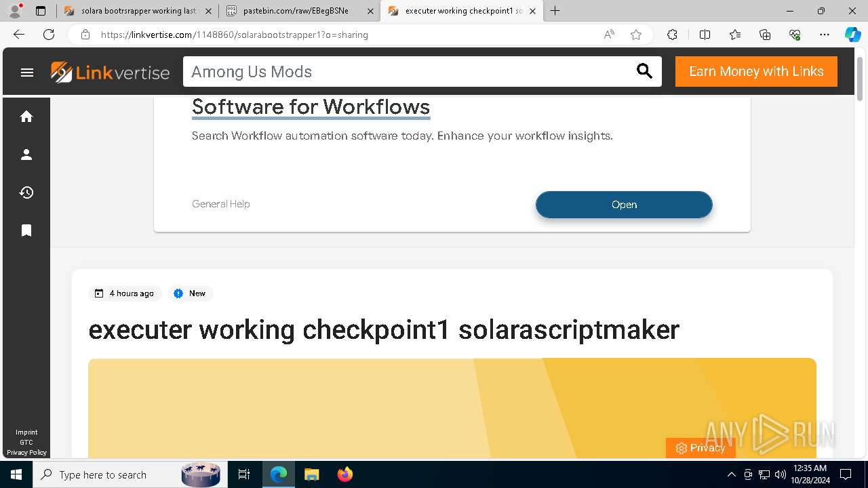
Task: Click the blue Open ad button
Action: (x=624, y=205)
